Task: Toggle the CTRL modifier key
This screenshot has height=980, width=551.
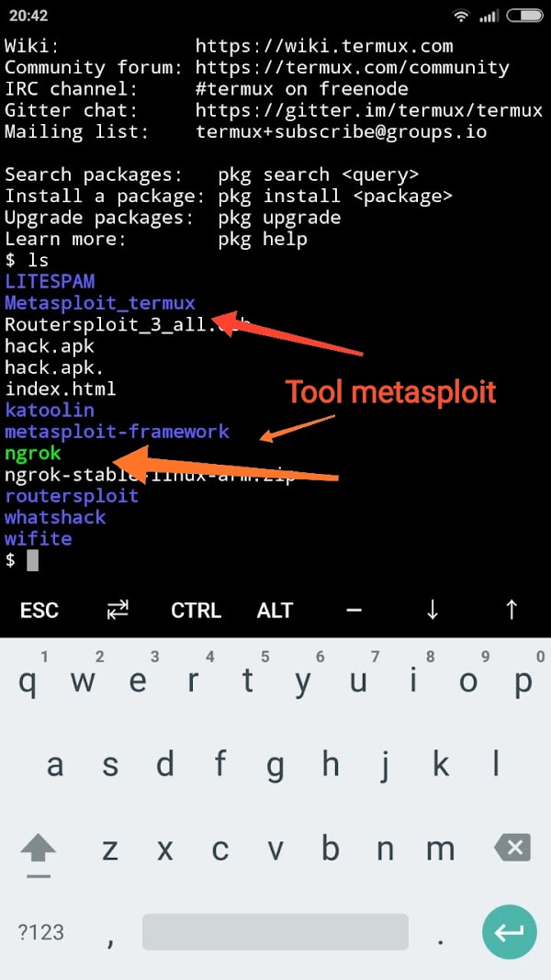Action: [x=197, y=610]
